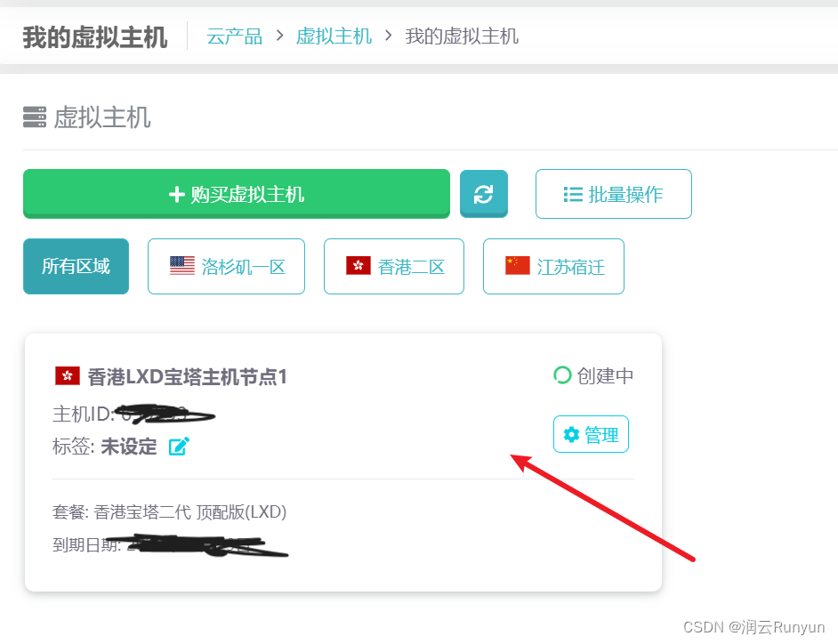
Task: Click 套餐: 香港宝塔二代 顶配版(LXD) text
Action: coord(169,512)
